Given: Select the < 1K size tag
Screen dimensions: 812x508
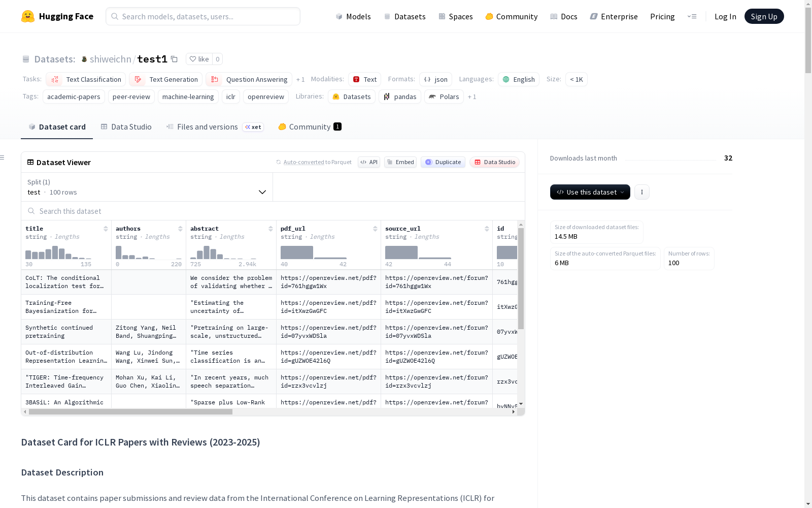Looking at the screenshot, I should click(x=577, y=79).
